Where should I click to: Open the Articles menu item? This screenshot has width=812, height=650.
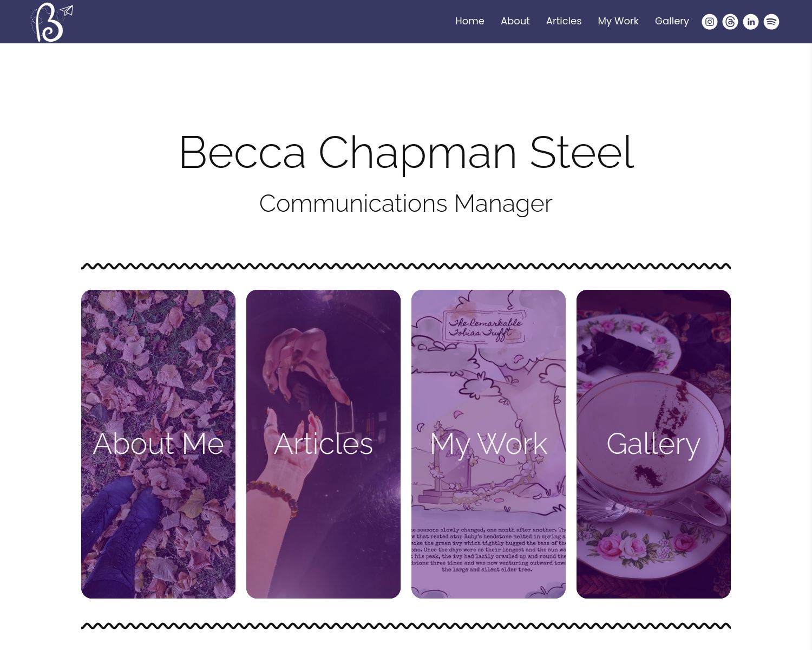(x=564, y=21)
